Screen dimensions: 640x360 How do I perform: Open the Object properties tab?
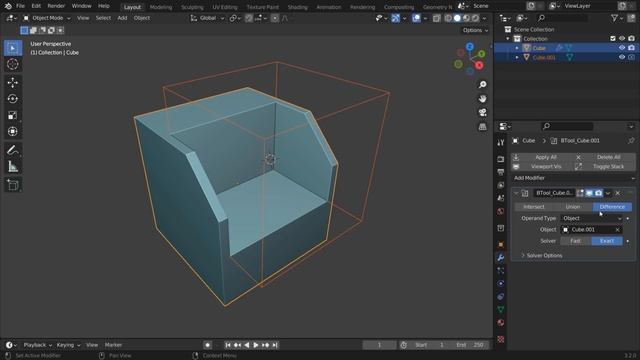tap(501, 244)
